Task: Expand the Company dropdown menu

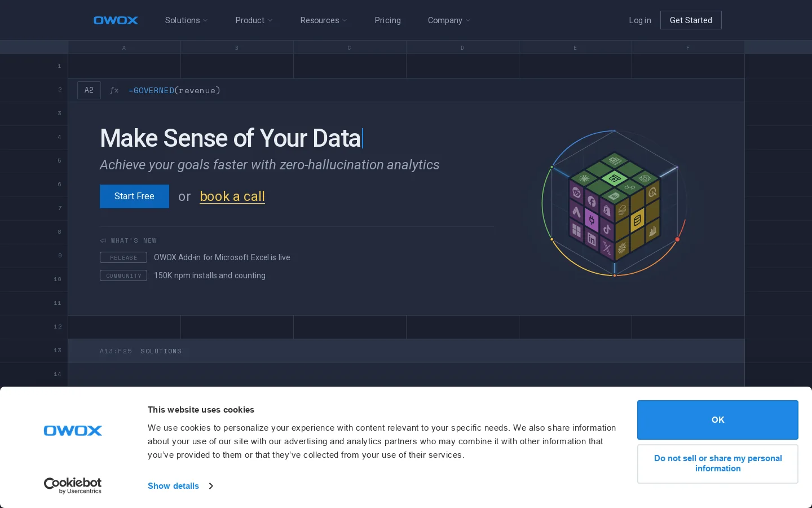Action: pyautogui.click(x=449, y=20)
